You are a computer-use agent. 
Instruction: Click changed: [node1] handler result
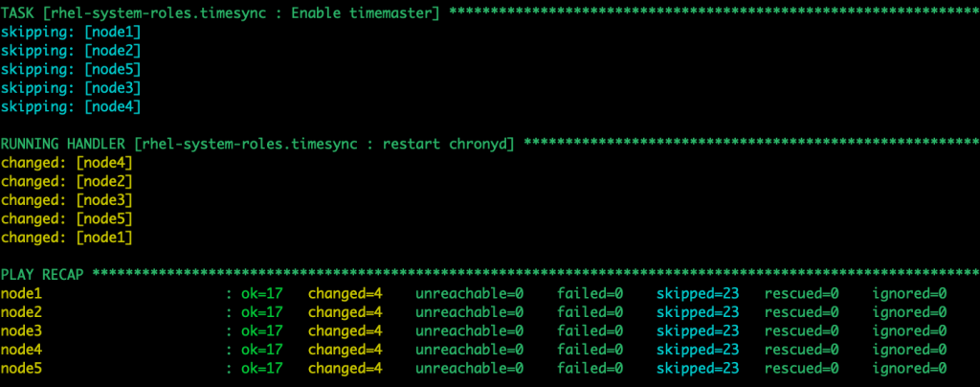click(x=66, y=238)
